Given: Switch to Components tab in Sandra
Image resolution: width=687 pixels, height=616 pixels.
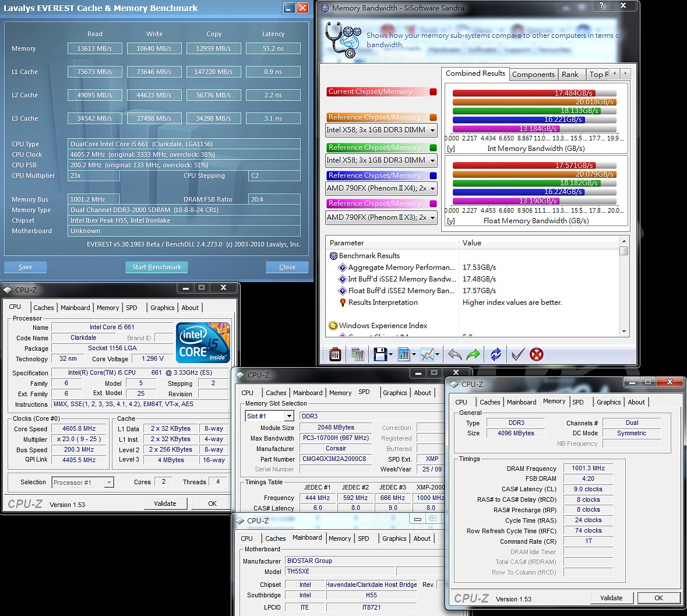Looking at the screenshot, I should (533, 75).
